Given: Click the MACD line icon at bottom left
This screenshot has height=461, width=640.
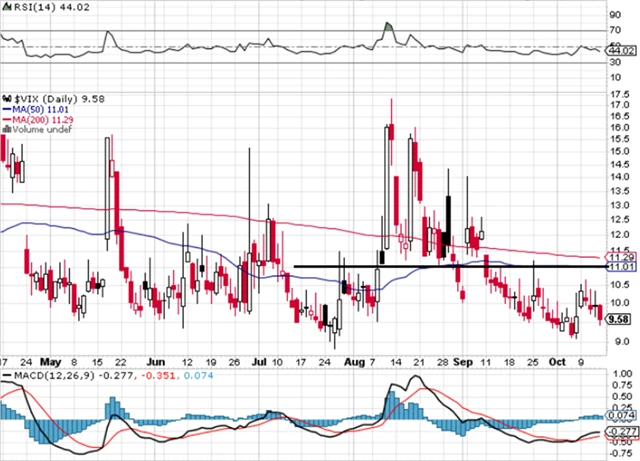Looking at the screenshot, I should (x=5, y=373).
